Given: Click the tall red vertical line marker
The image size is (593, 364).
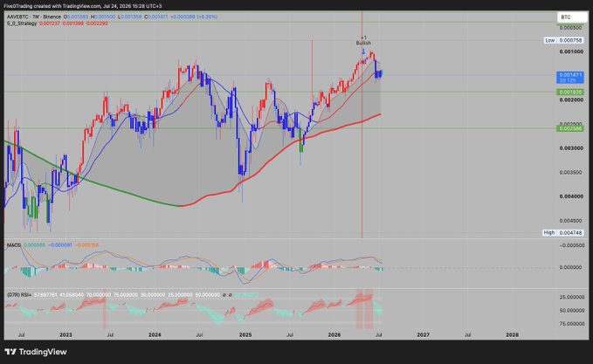Looking at the screenshot, I should coord(362,125).
